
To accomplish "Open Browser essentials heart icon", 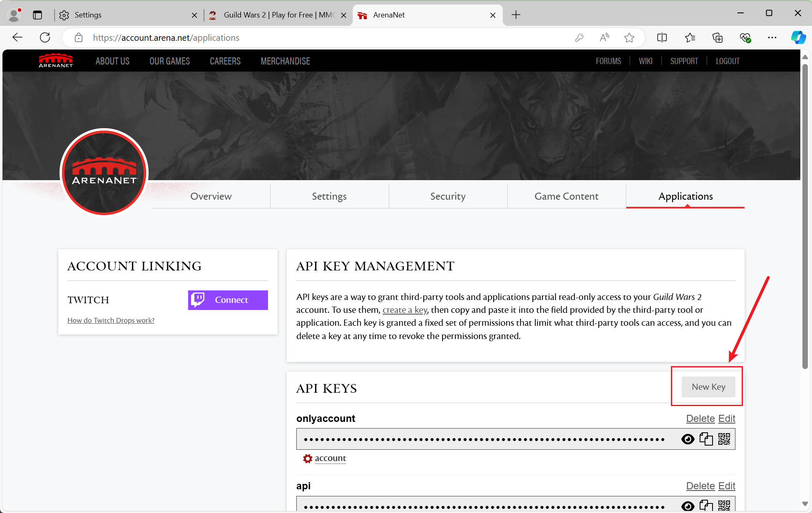I will (x=745, y=38).
